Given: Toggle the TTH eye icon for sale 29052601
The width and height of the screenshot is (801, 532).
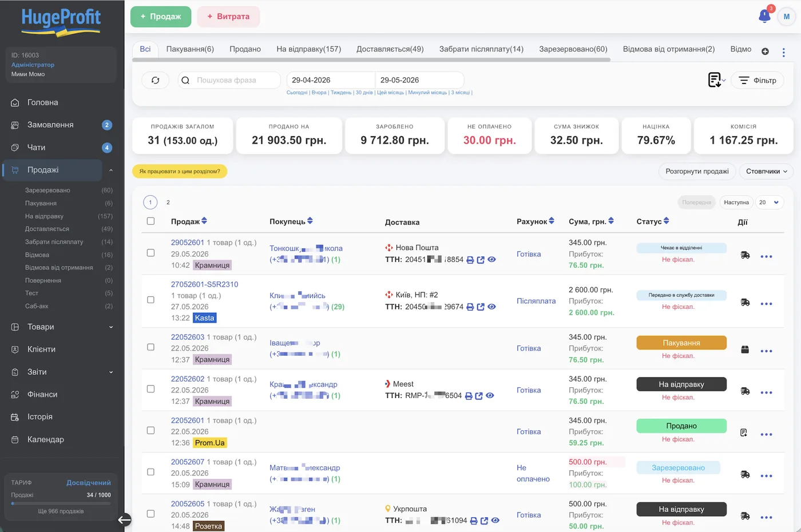Looking at the screenshot, I should coord(491,260).
